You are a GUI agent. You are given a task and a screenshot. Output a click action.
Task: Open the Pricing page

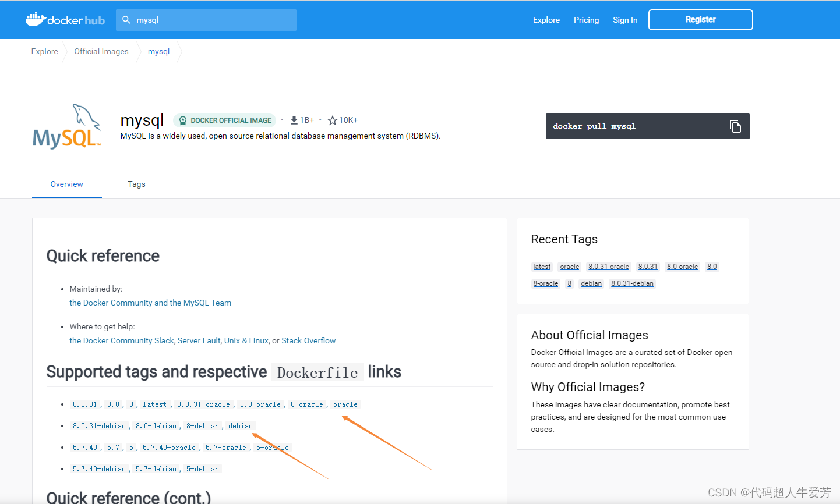tap(586, 20)
